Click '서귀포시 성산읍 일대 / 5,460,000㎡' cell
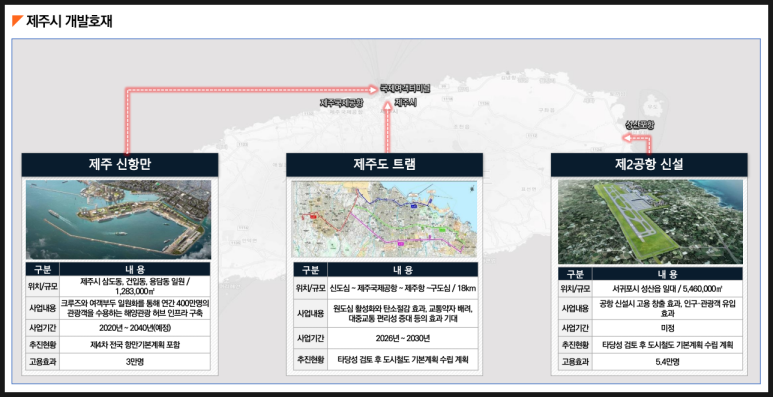The height and width of the screenshot is (397, 773). click(x=667, y=289)
